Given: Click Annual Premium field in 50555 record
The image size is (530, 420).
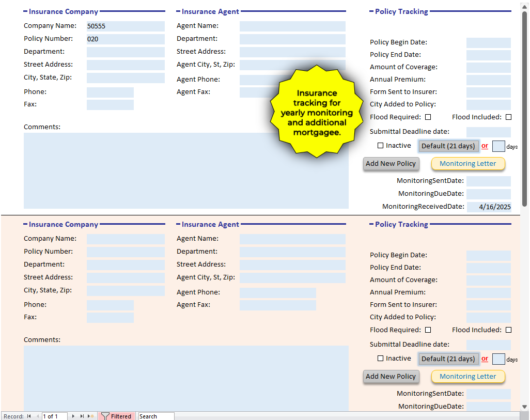Looking at the screenshot, I should [x=489, y=80].
